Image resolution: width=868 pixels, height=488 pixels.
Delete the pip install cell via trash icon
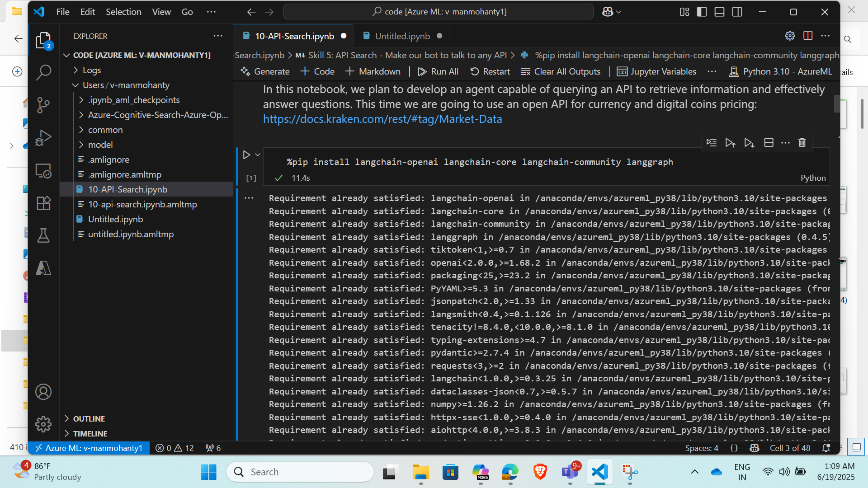(x=802, y=142)
